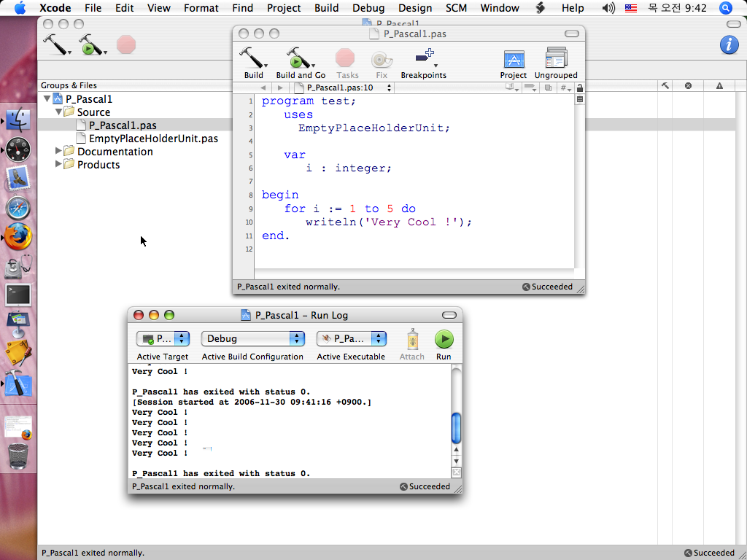Open the Spotlight search icon
This screenshot has width=747, height=560.
point(725,8)
